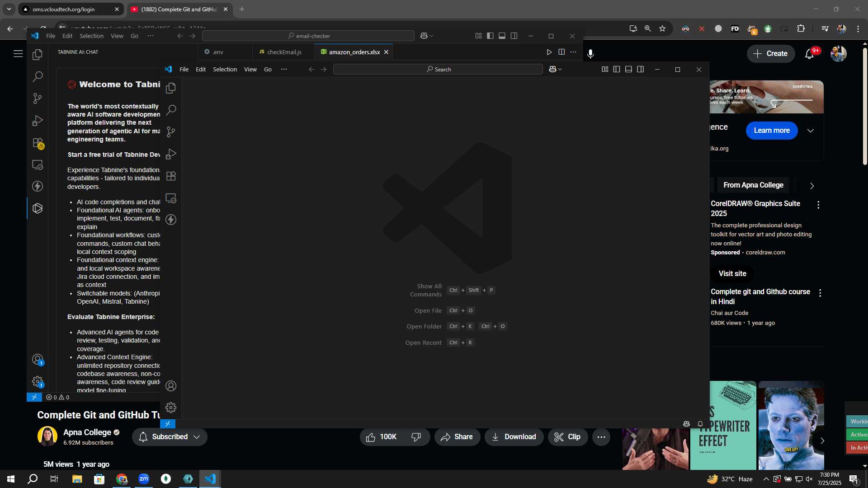Open Explorer in front VS Code window
868x488 pixels.
(171, 88)
